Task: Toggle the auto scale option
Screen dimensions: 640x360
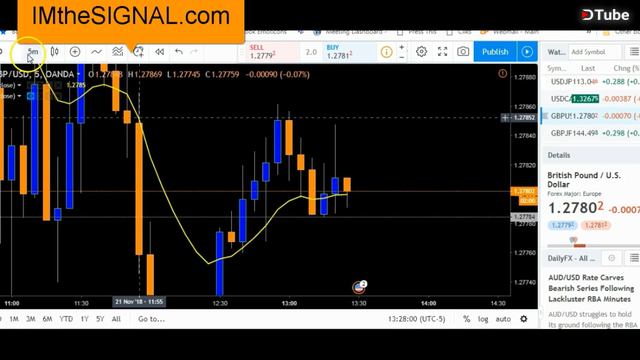Action: point(503,319)
